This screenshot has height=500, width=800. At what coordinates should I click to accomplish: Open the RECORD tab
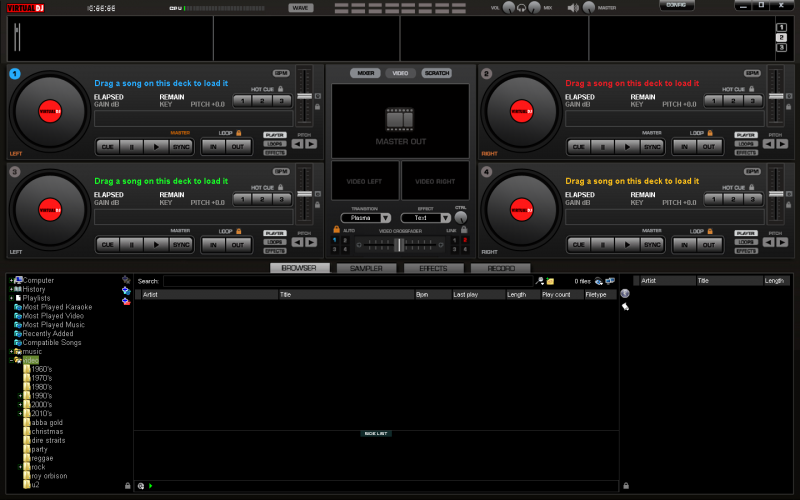501,268
